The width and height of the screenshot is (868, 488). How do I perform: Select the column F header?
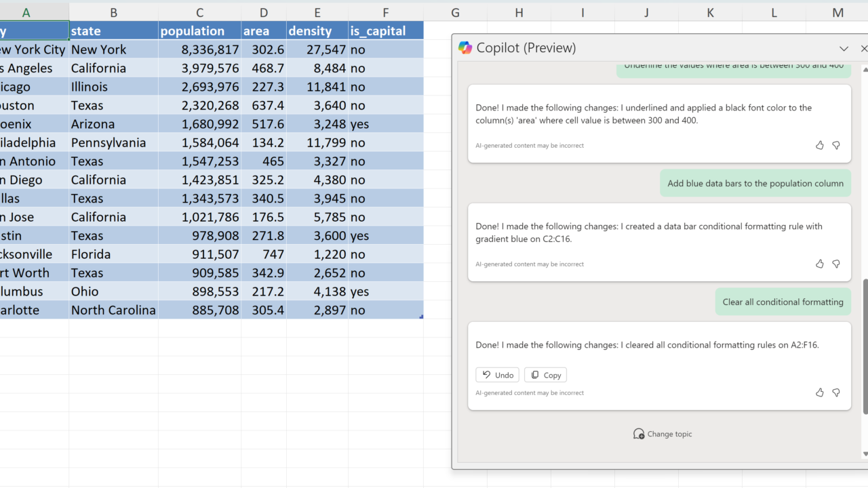click(x=385, y=12)
